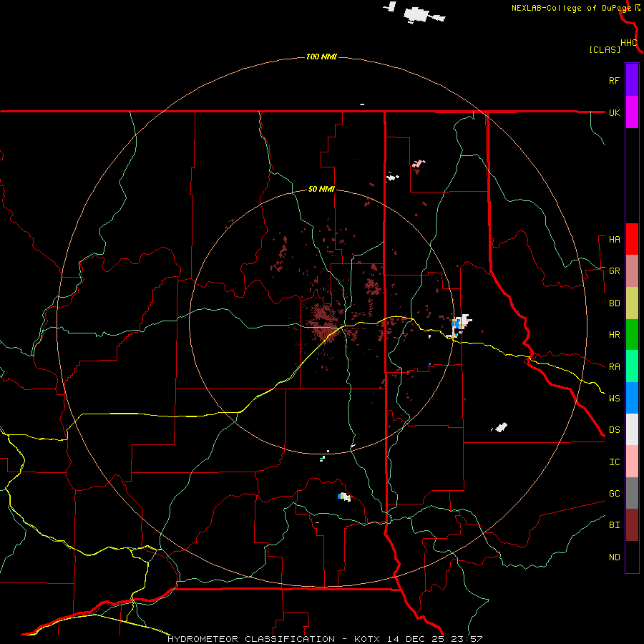Click the HHC product label
The image size is (644, 644).
coord(629,43)
